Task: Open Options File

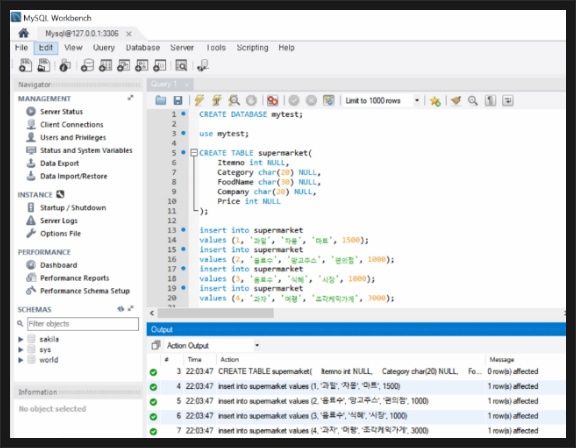Action: click(60, 234)
